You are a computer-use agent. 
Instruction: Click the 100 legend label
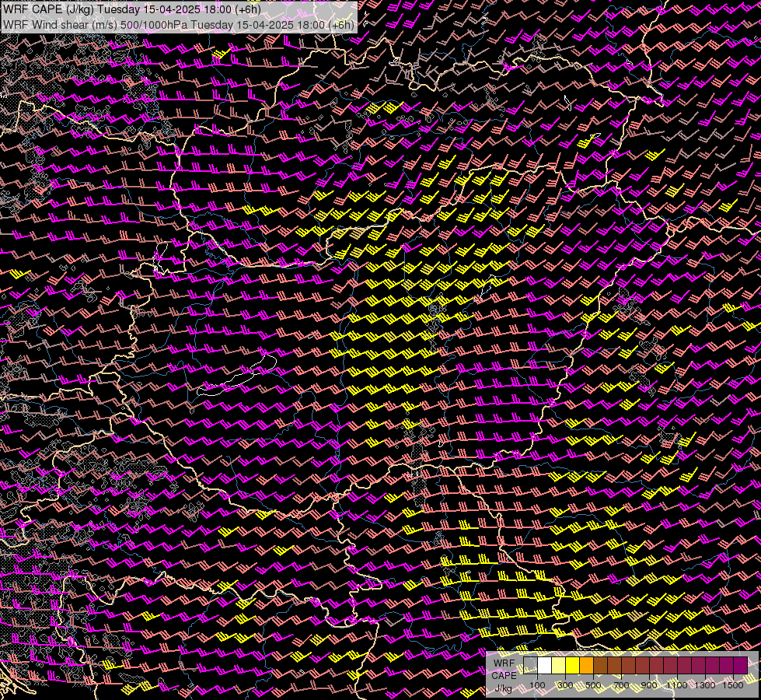point(537,685)
